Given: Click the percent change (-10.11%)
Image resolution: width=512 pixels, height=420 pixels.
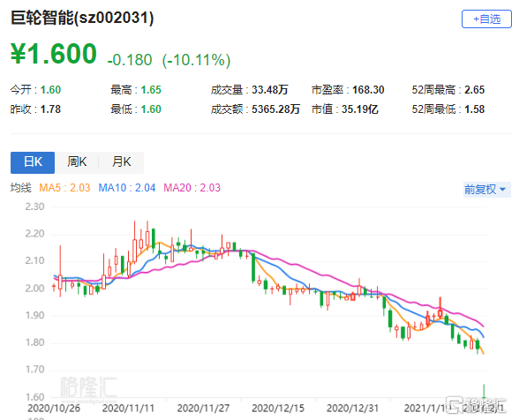Looking at the screenshot, I should tap(196, 60).
